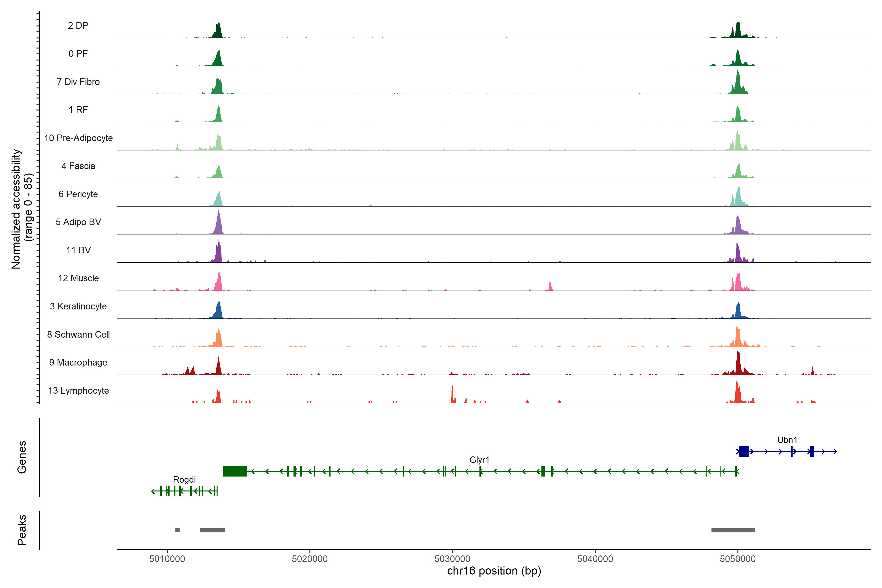The height and width of the screenshot is (588, 882).
Task: Click the Genes panel label
Action: coord(22,457)
